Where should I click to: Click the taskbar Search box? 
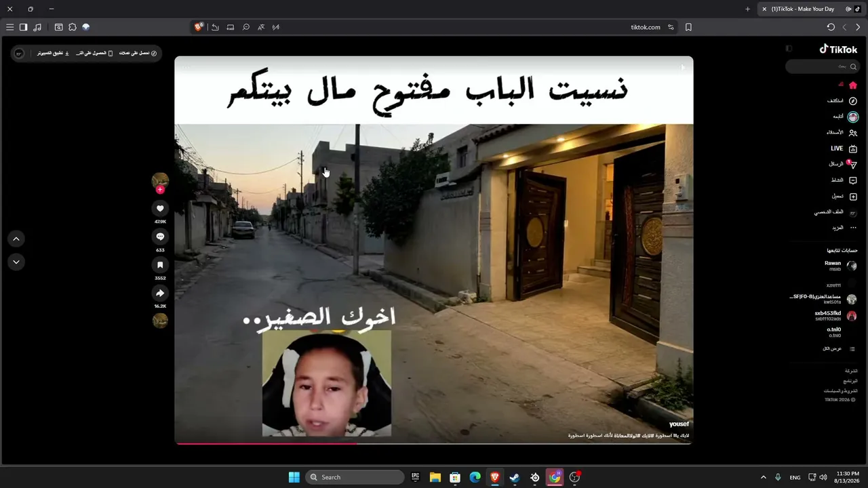click(355, 477)
